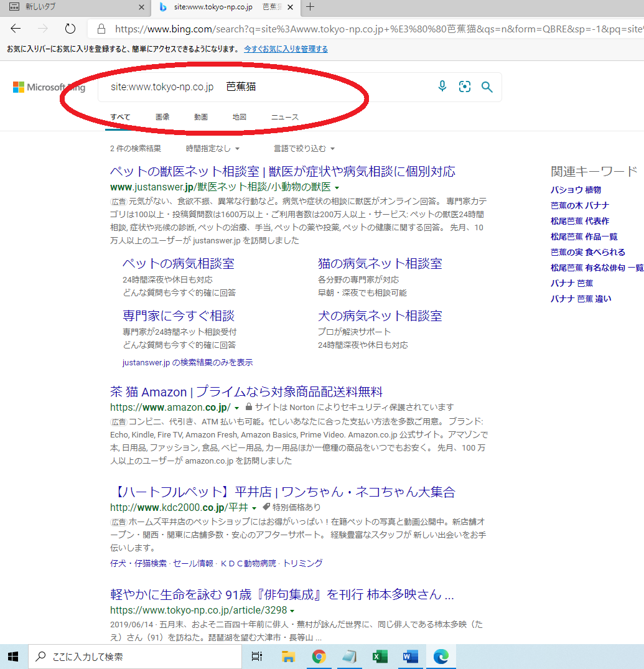Open a new tab with the plus icon
The image size is (644, 669).
(x=310, y=7)
